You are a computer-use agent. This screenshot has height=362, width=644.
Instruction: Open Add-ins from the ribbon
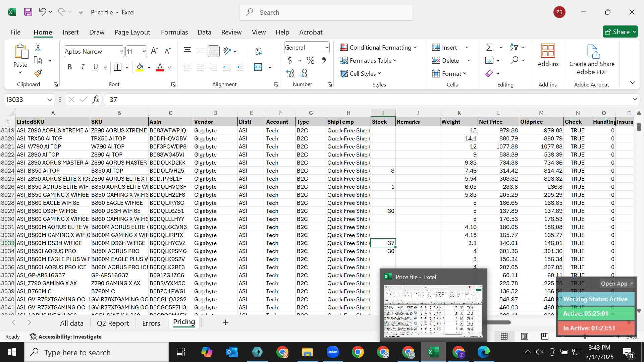click(548, 55)
